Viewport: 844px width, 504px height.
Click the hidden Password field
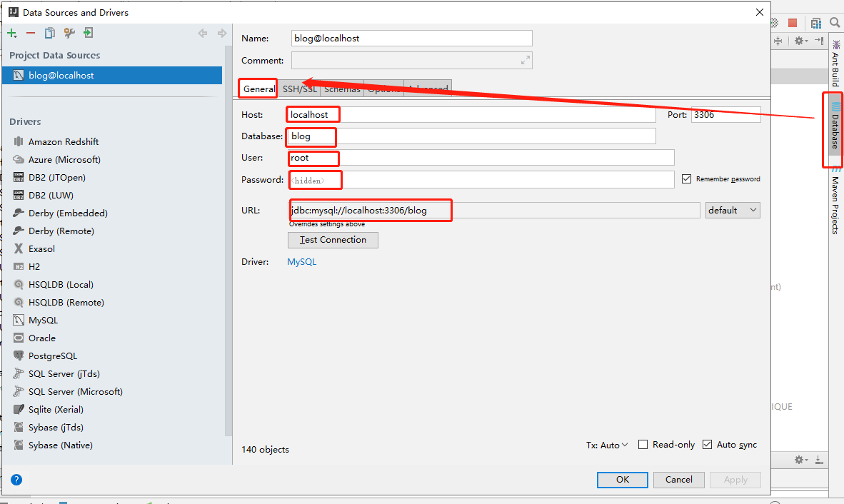[481, 180]
